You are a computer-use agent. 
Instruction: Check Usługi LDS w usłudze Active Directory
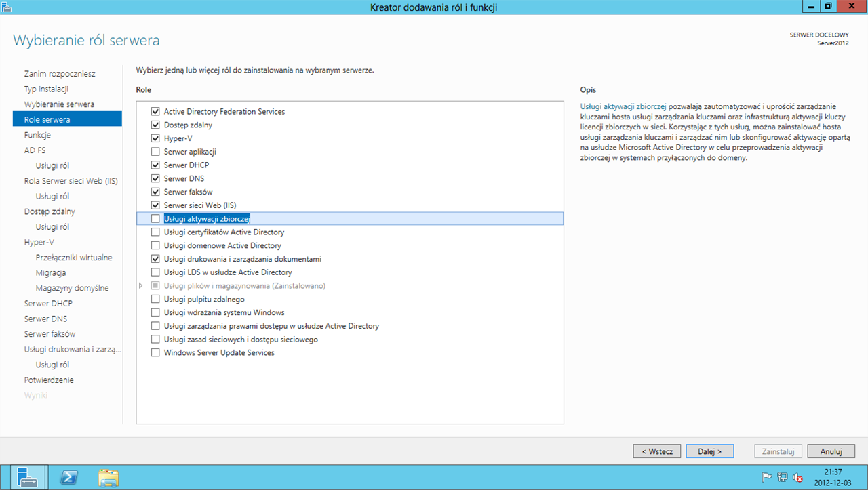[x=156, y=272]
